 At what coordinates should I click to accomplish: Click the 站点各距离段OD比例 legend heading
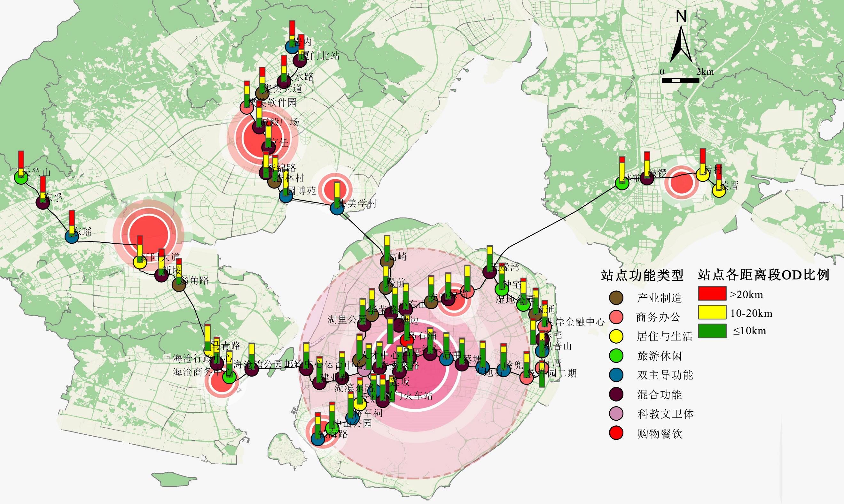[763, 275]
